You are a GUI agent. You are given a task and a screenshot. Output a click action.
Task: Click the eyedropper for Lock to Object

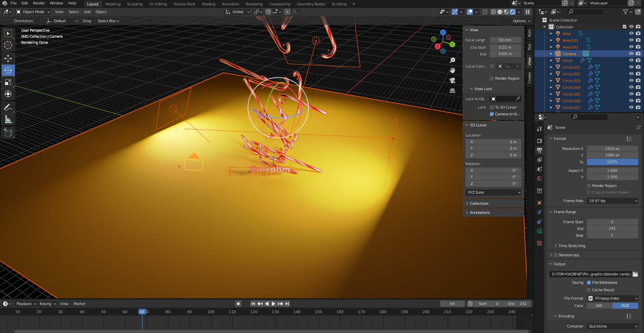(x=518, y=99)
